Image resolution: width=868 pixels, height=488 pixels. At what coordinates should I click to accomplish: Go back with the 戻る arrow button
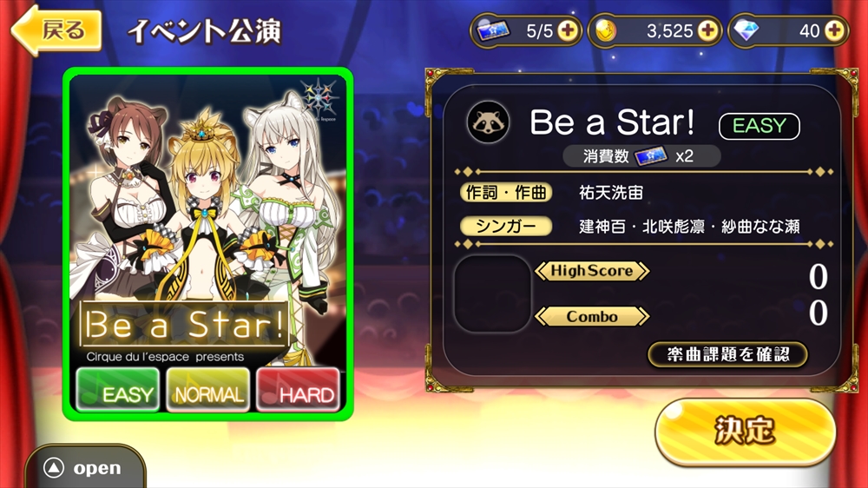[57, 30]
